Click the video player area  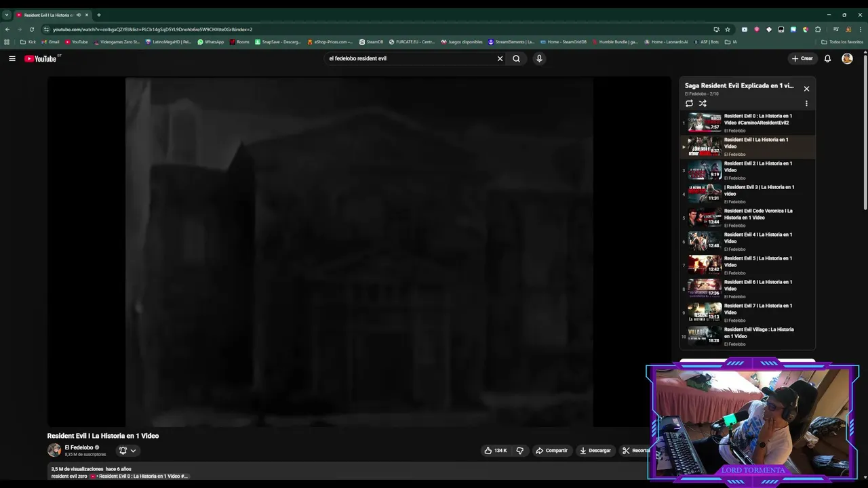coord(359,252)
